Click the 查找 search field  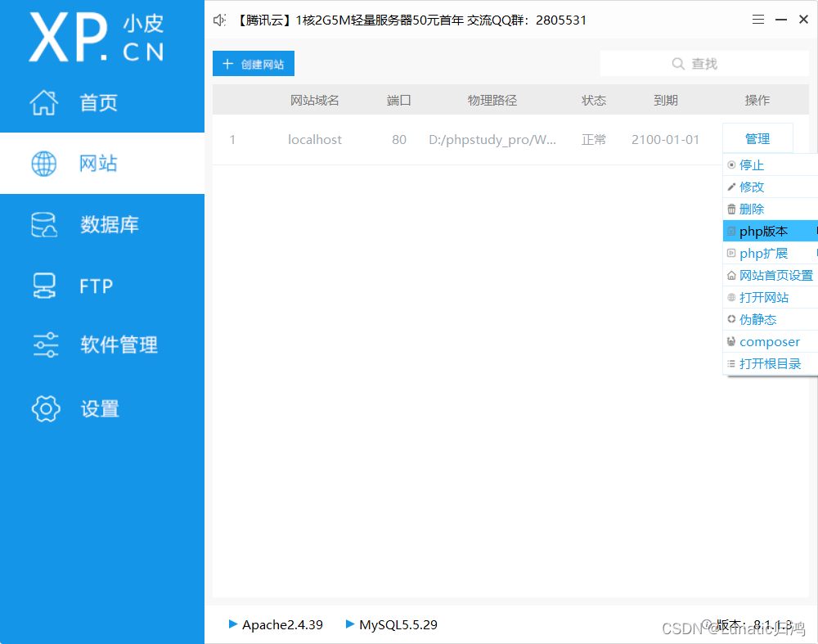(x=704, y=64)
